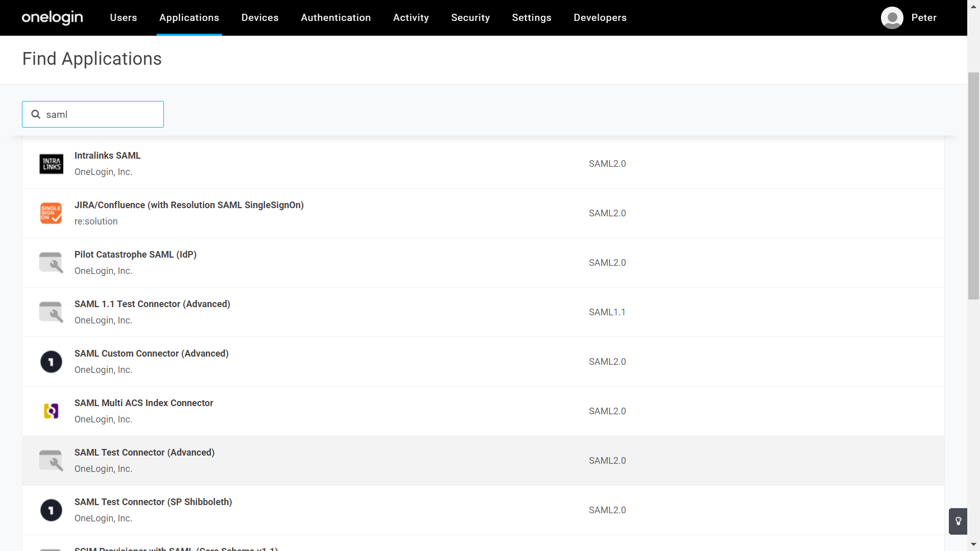The width and height of the screenshot is (980, 551).
Task: Click the SAML Test Connector (SP Shibboleth) icon
Action: click(51, 510)
